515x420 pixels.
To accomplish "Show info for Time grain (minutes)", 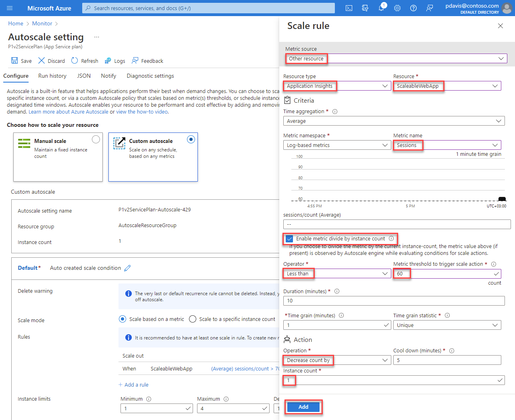I will click(x=341, y=315).
